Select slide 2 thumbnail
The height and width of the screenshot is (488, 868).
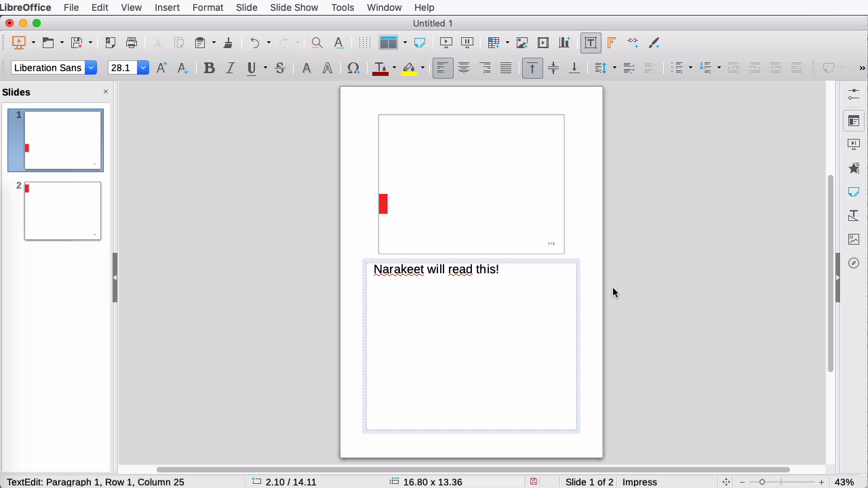tap(62, 211)
